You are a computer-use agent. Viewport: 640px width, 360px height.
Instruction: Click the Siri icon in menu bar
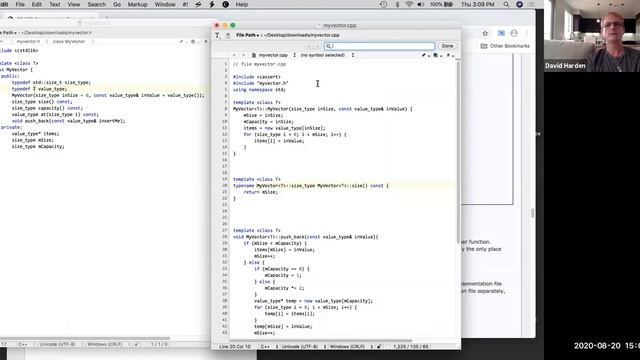pos(519,4)
